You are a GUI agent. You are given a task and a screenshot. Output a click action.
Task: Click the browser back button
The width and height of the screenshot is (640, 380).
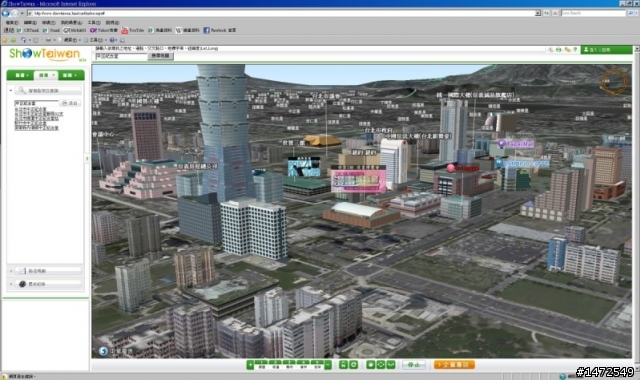(x=5, y=13)
